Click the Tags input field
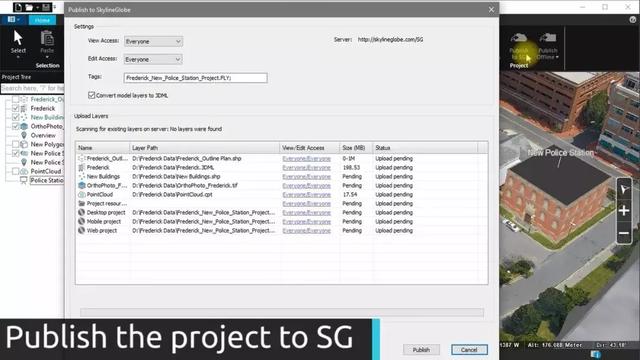The image size is (640, 360). pos(196,78)
